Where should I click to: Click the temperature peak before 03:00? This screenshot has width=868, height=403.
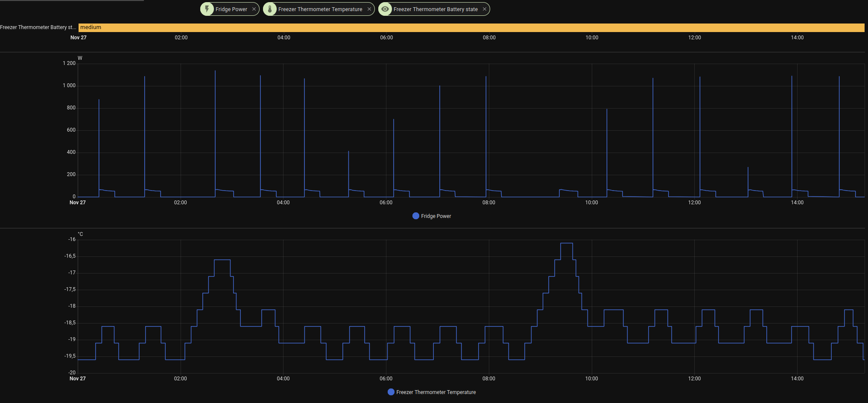222,260
